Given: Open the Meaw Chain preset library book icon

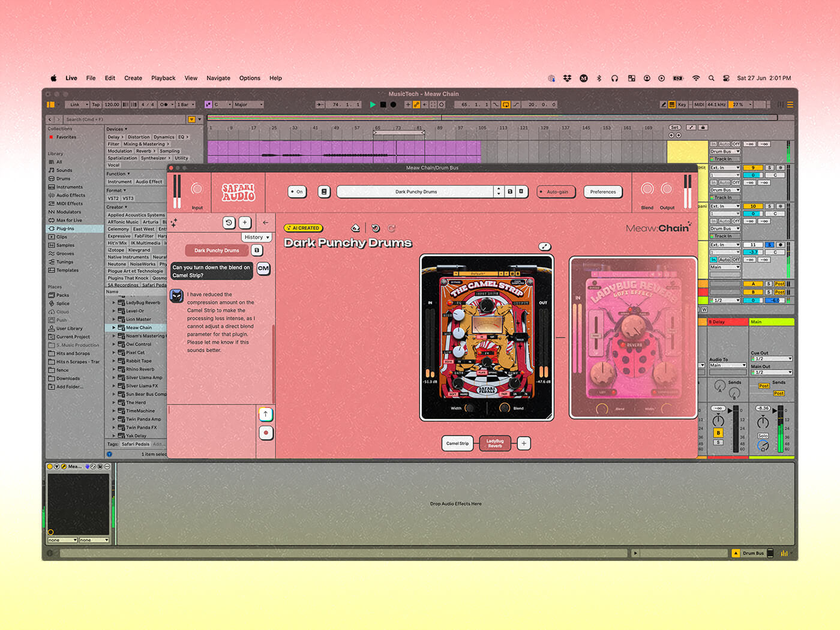Looking at the screenshot, I should click(324, 192).
